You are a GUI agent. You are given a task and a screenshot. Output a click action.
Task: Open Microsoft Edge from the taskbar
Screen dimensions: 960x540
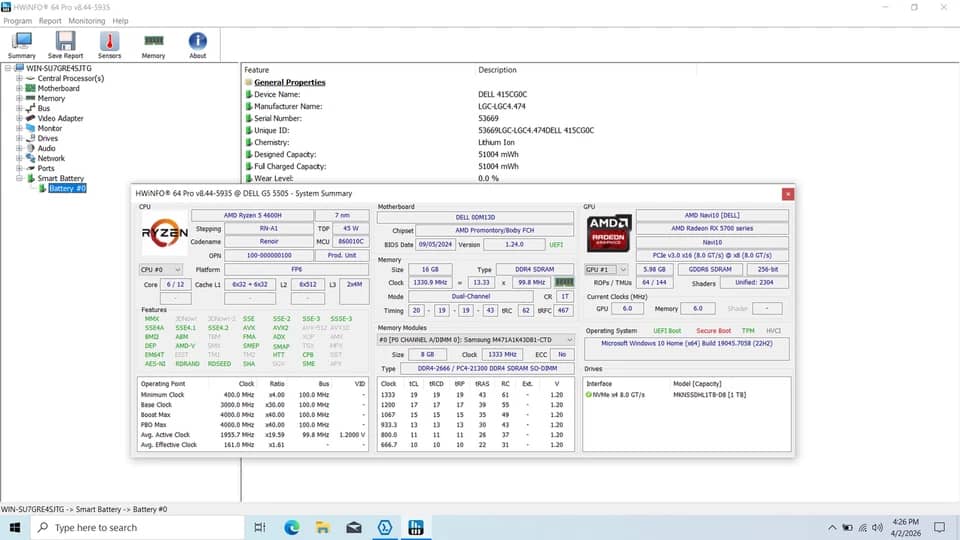pos(291,527)
